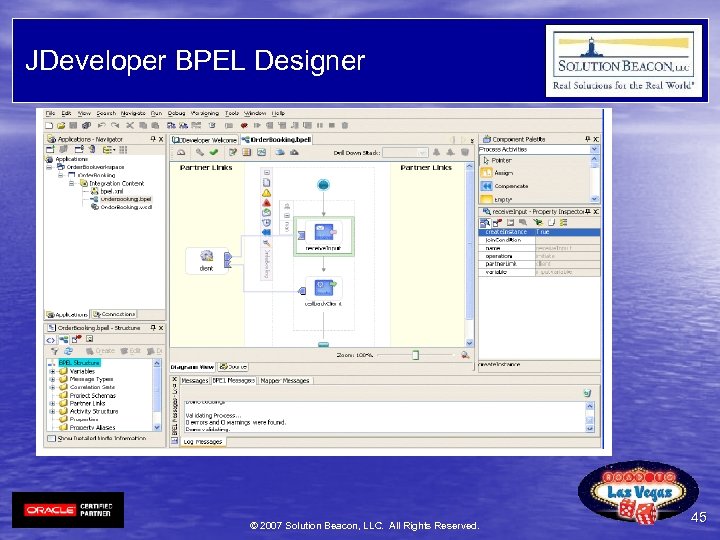
Task: Switch to the Connections tab
Action: point(114,315)
